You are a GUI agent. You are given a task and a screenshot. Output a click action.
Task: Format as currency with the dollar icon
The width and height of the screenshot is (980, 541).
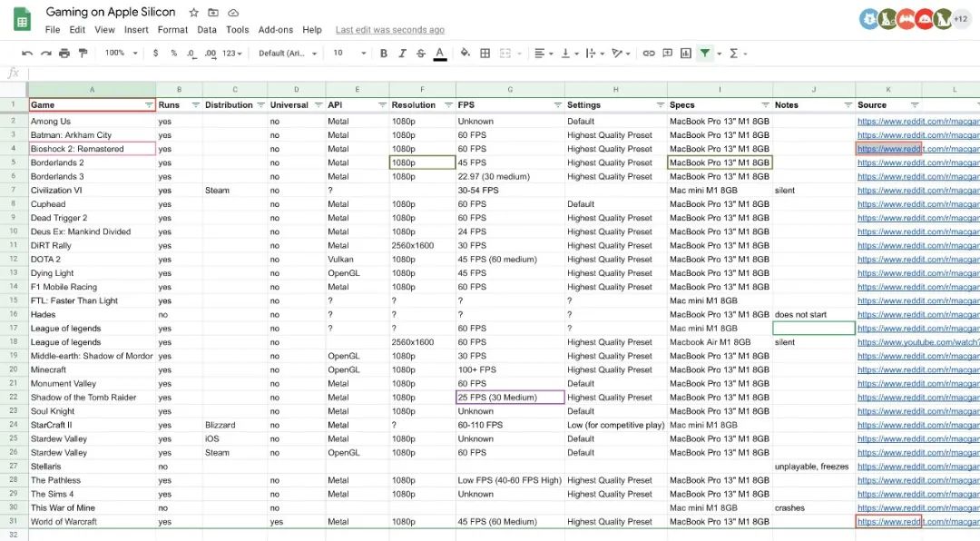pos(156,54)
